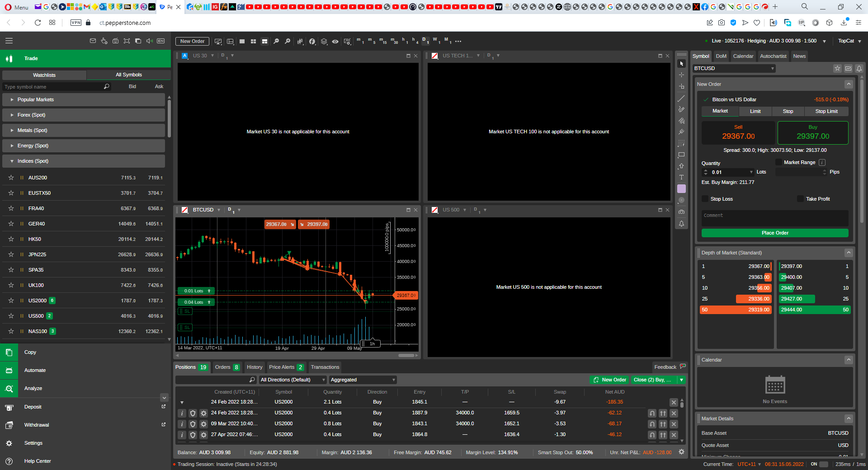This screenshot has height=470, width=868.
Task: Open the alert bell in drawing toolbar
Action: (681, 224)
